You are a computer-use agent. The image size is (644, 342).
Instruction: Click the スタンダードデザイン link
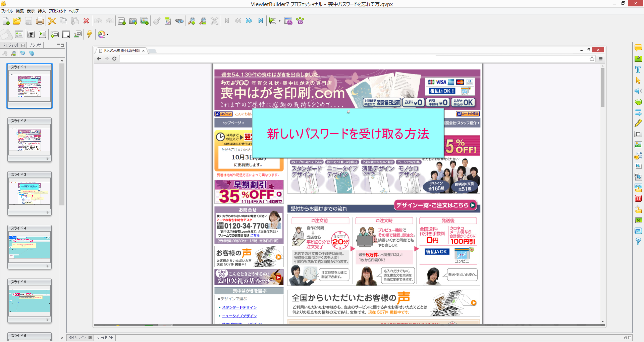[239, 307]
